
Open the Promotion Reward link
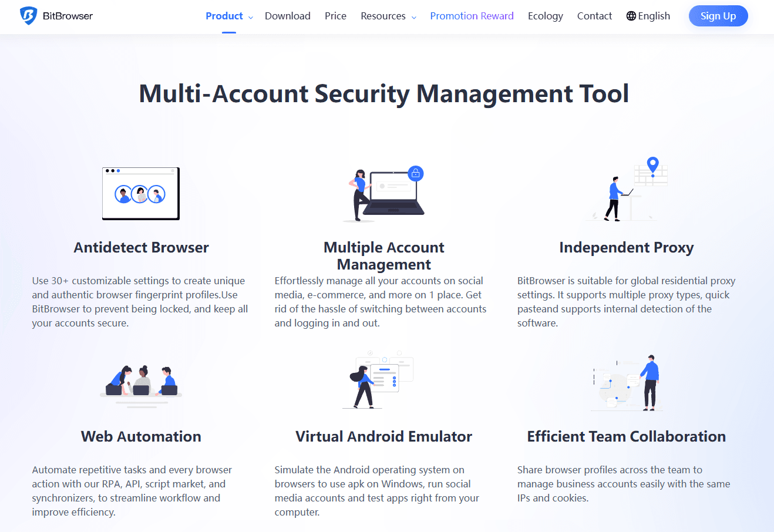pos(472,16)
